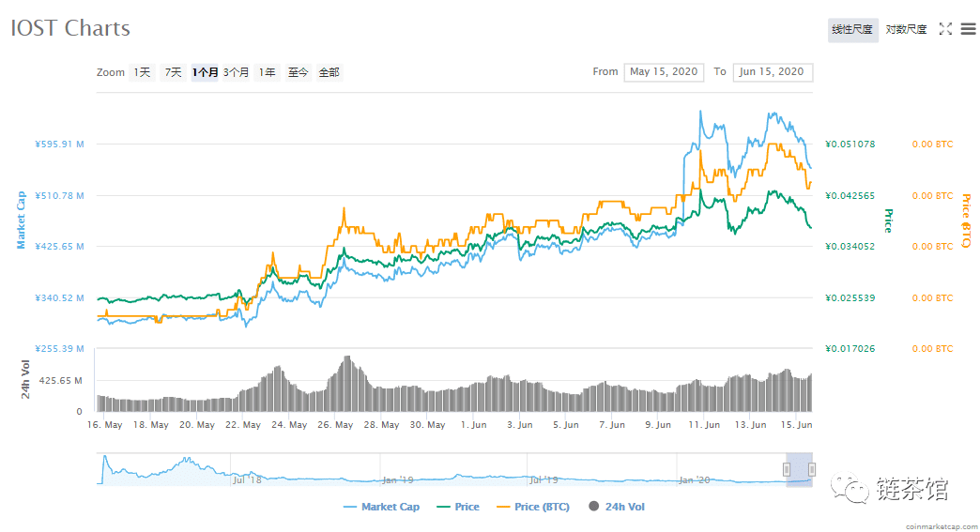Select the 1个月 zoom range
This screenshot has height=532, width=980.
205,72
